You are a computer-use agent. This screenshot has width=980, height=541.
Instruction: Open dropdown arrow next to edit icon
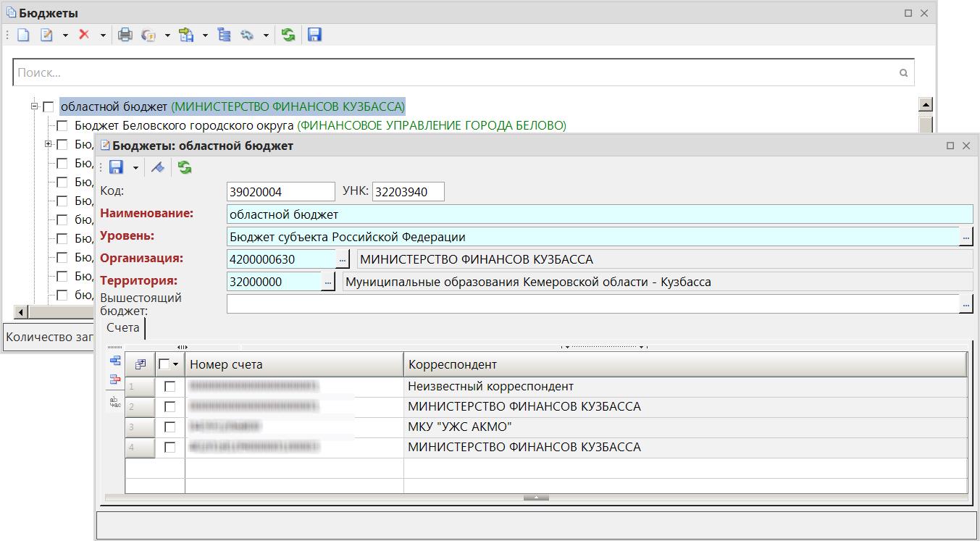point(65,35)
